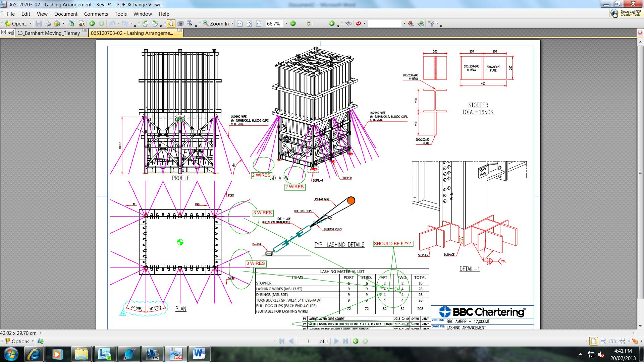
Task: Click the Open button in toolbar
Action: point(16,23)
